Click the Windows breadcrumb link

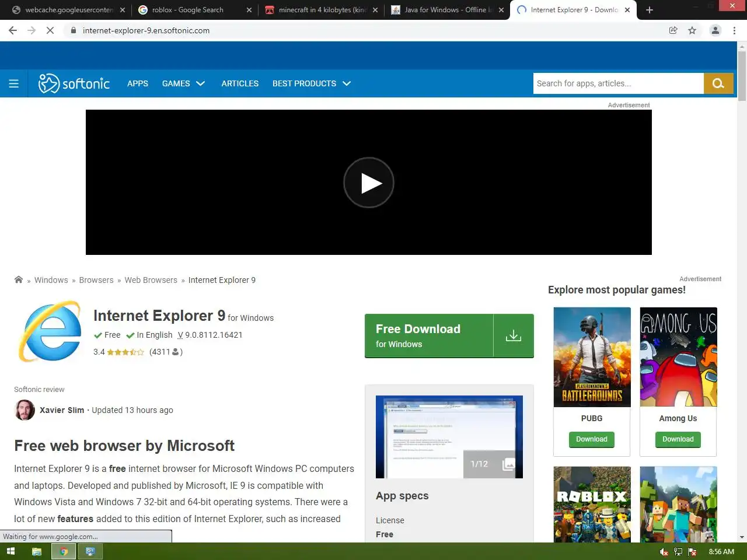pyautogui.click(x=51, y=280)
